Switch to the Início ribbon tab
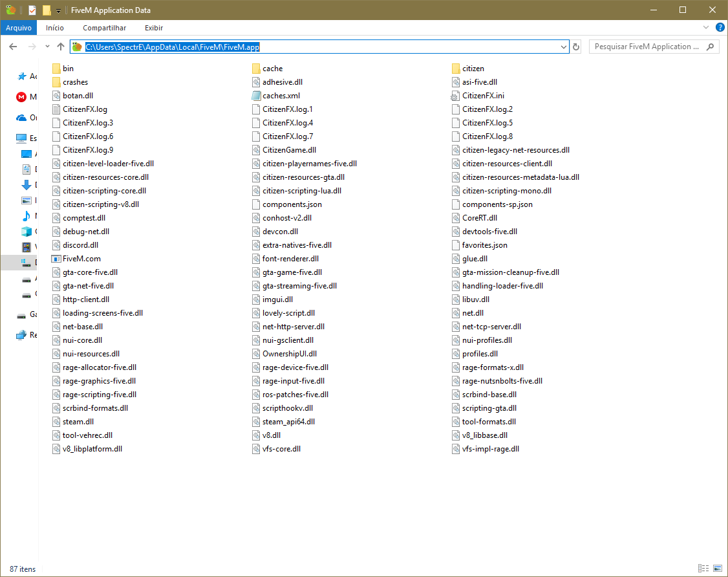The width and height of the screenshot is (728, 577). click(x=55, y=28)
